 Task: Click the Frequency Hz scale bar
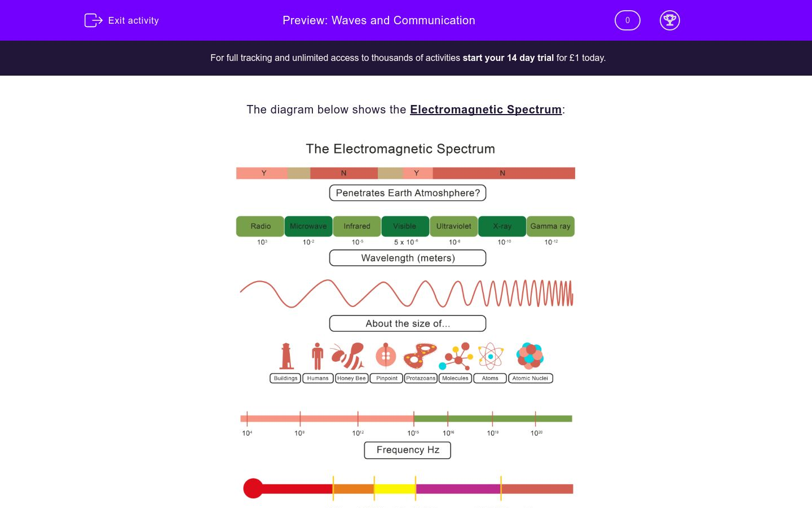tap(407, 418)
